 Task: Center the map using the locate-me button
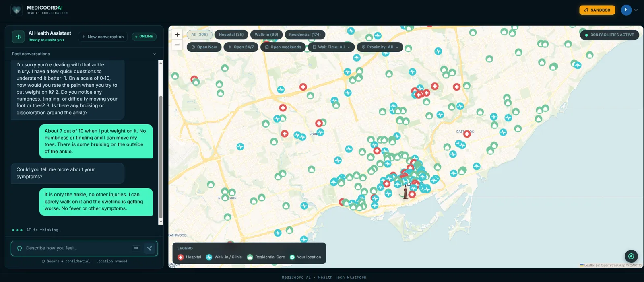pyautogui.click(x=631, y=256)
